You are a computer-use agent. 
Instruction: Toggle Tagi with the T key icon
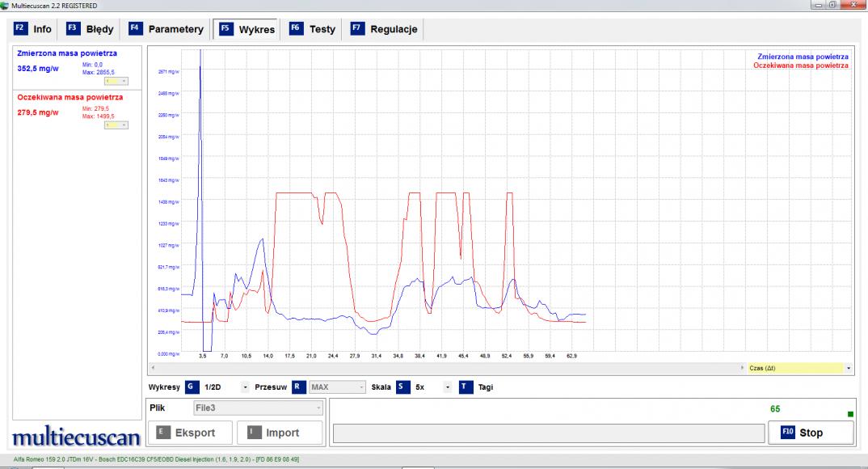pos(465,387)
